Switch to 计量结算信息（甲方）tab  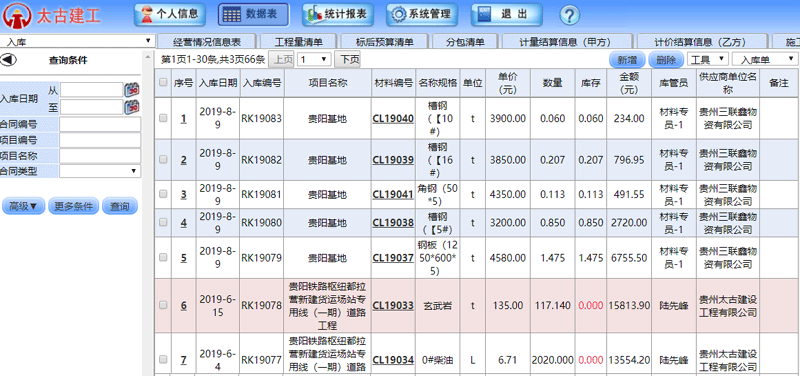(x=567, y=42)
